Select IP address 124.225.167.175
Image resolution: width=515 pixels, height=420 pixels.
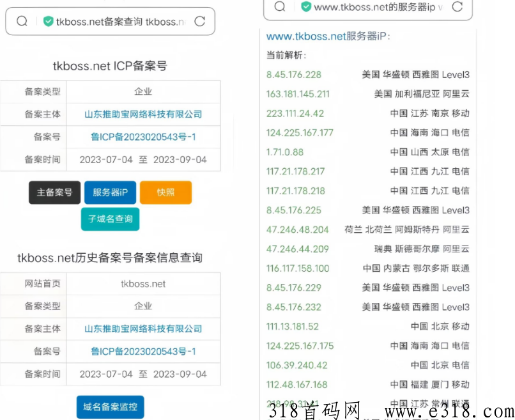tap(300, 346)
